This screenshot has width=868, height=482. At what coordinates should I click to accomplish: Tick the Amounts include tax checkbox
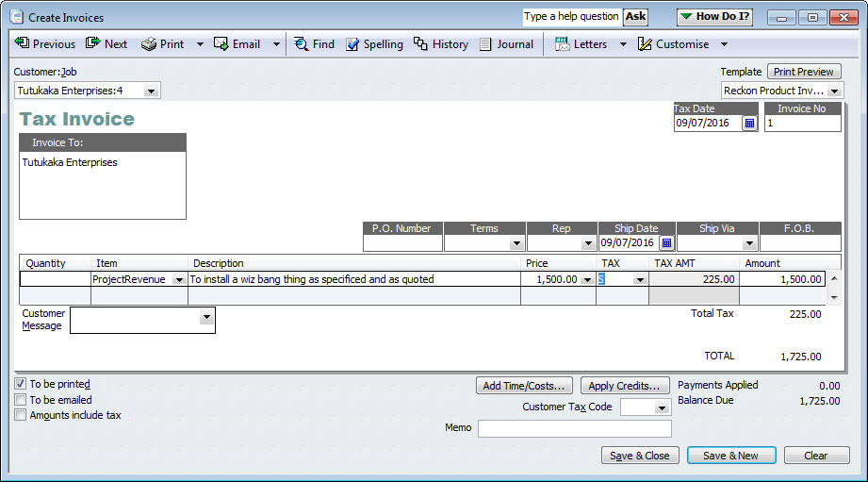pos(21,415)
